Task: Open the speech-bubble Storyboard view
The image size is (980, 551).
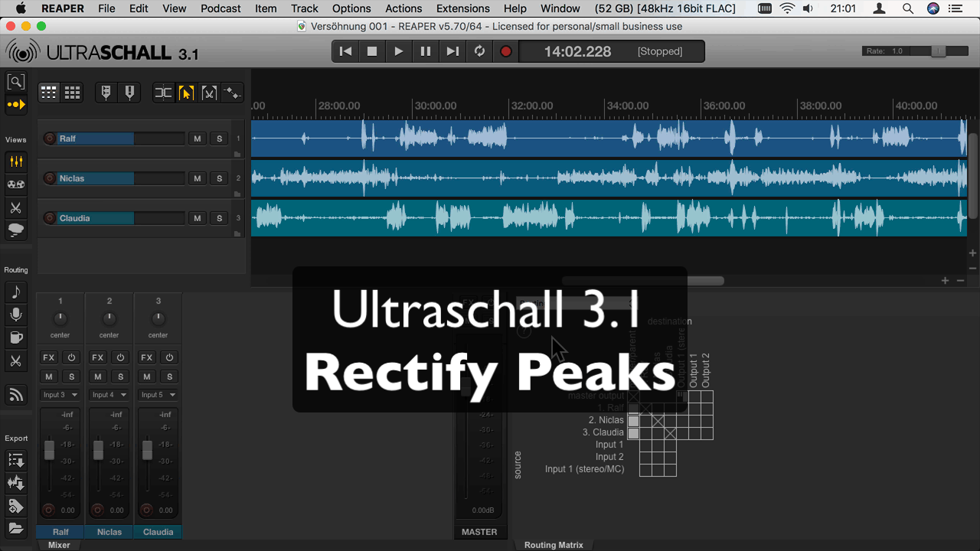Action: (x=15, y=230)
